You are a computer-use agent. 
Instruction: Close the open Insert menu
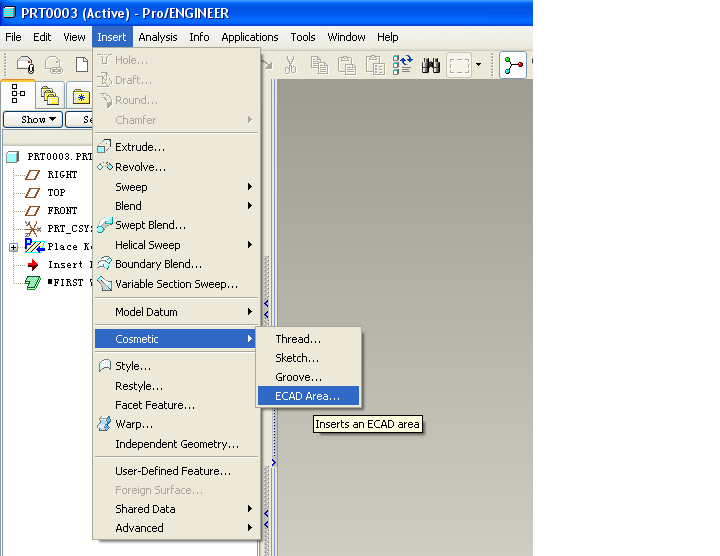coord(112,37)
